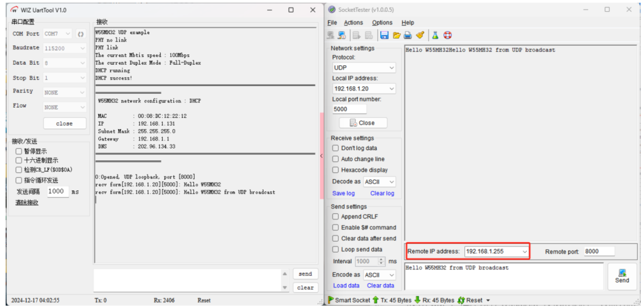
Task: Click the COM port refresh icon
Action: pos(81,34)
